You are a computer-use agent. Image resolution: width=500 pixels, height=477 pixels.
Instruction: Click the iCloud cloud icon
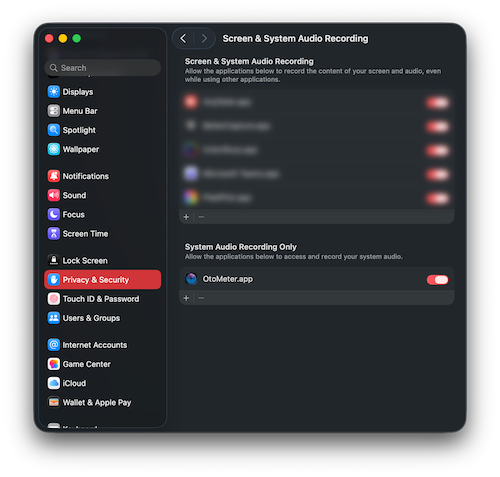(54, 383)
